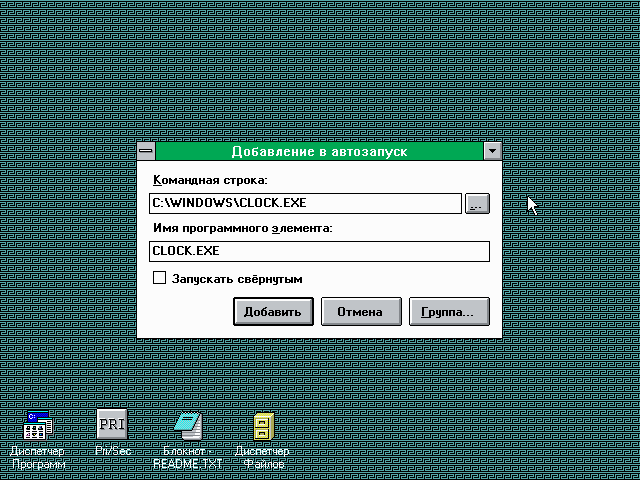Focus the Командная строка input field

pyautogui.click(x=305, y=204)
